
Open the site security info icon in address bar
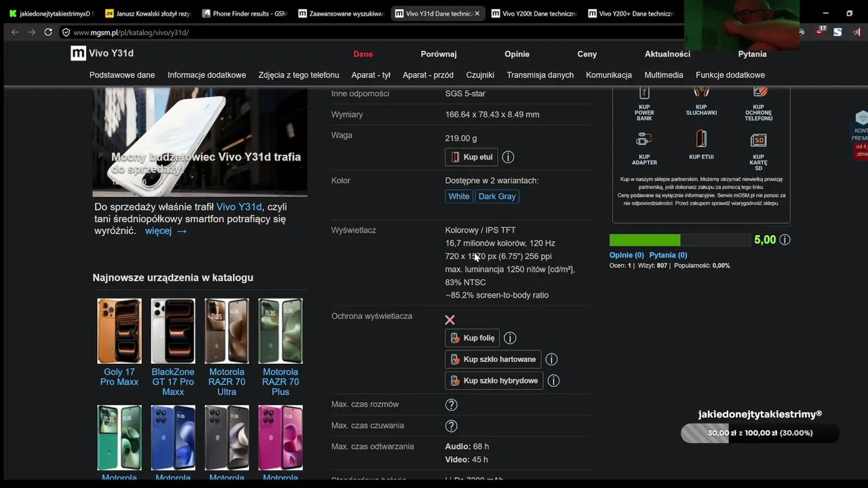(66, 32)
